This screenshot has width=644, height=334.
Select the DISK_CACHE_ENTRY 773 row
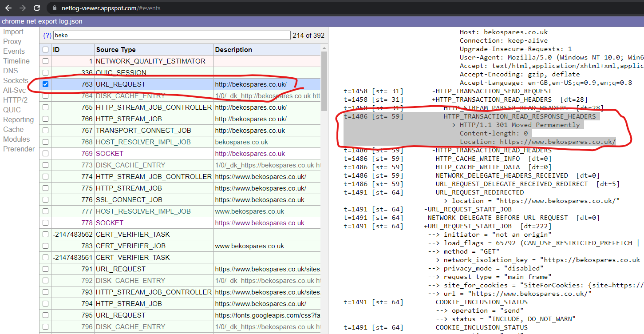click(180, 165)
